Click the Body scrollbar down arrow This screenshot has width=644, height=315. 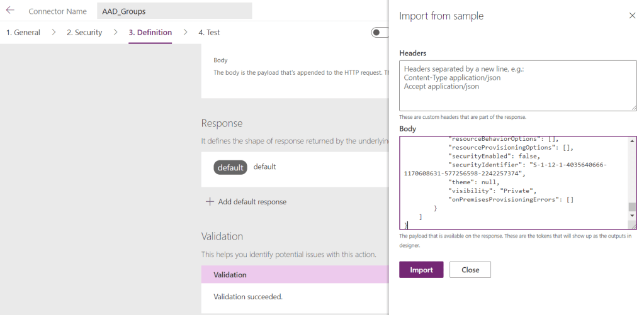632,216
